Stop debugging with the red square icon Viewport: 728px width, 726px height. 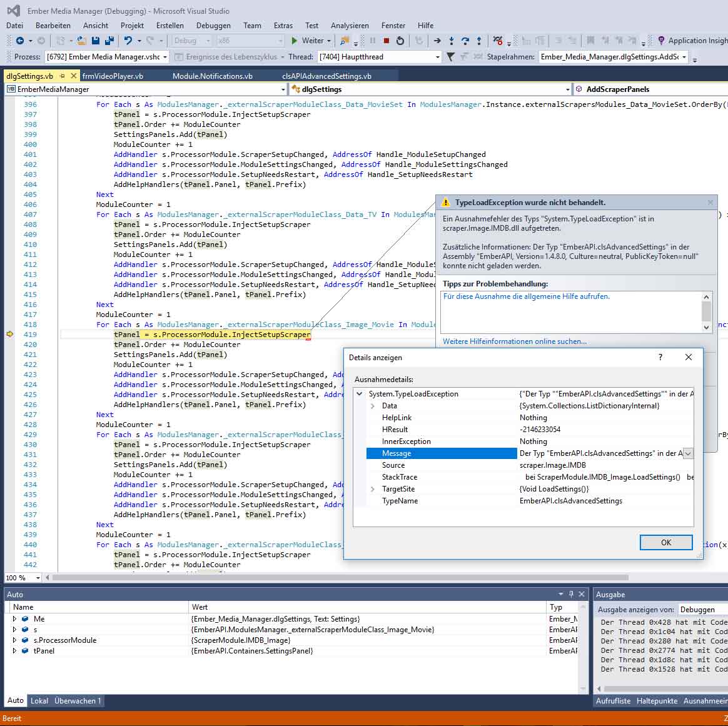point(387,41)
